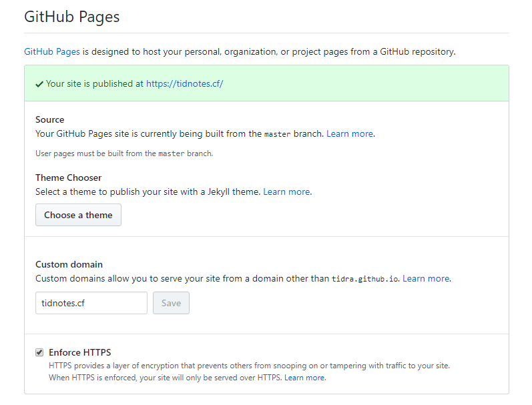Click the Custom domain heading
Image resolution: width=532 pixels, height=405 pixels.
click(x=69, y=264)
